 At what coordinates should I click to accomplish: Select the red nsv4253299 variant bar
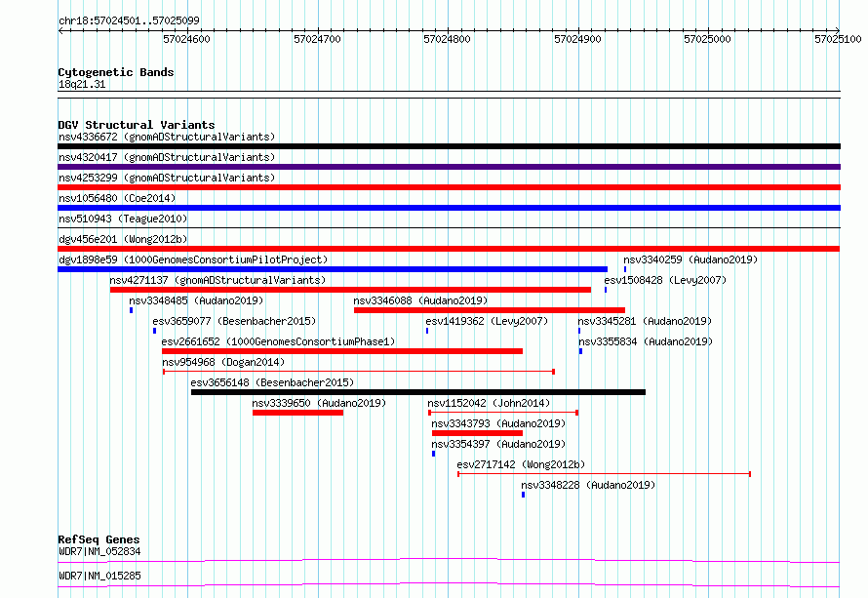tap(449, 187)
